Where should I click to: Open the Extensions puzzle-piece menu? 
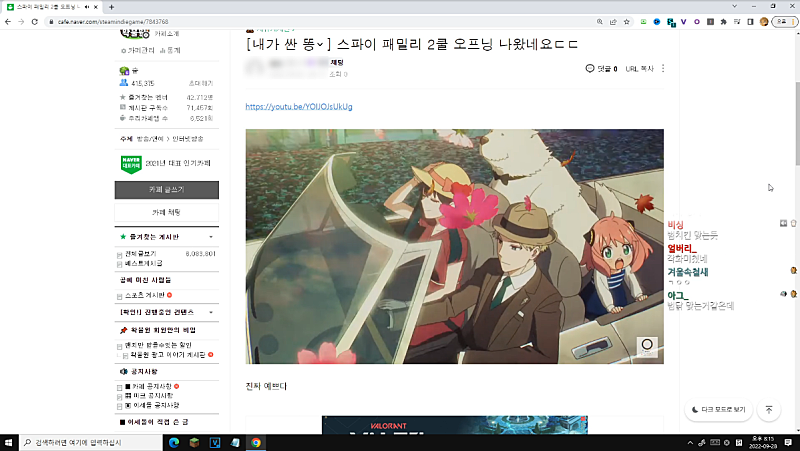click(723, 22)
